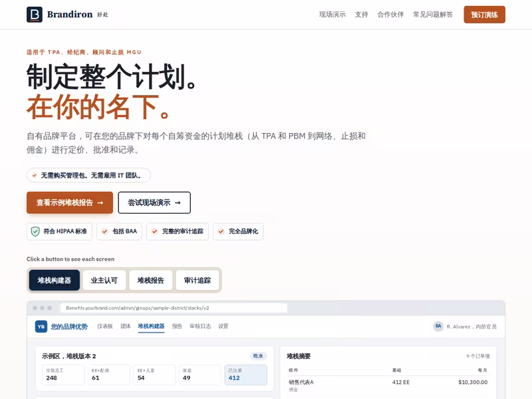Screen dimensions: 532x399
Task: Click 查看示例堆栈报告 button
Action: click(x=70, y=203)
